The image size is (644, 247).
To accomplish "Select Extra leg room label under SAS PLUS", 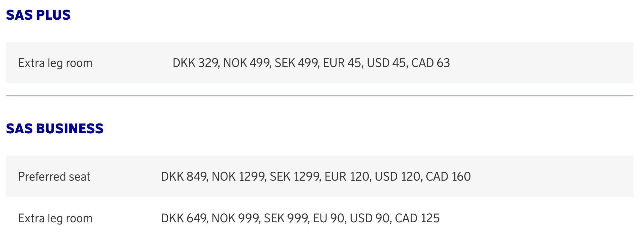I will point(55,63).
